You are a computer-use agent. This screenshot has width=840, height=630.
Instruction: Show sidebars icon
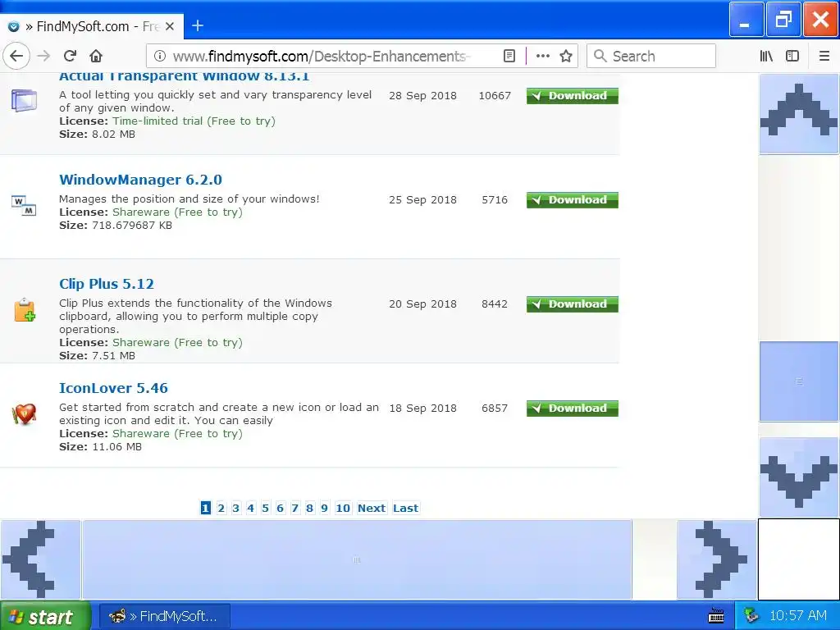[x=792, y=56]
